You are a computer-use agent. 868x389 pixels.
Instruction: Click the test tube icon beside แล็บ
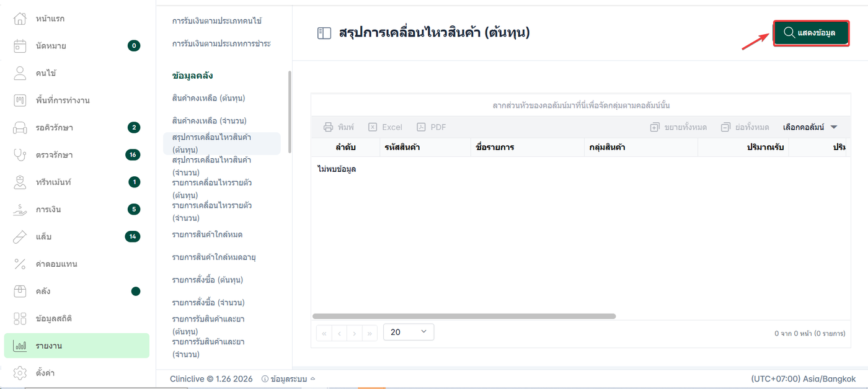20,236
